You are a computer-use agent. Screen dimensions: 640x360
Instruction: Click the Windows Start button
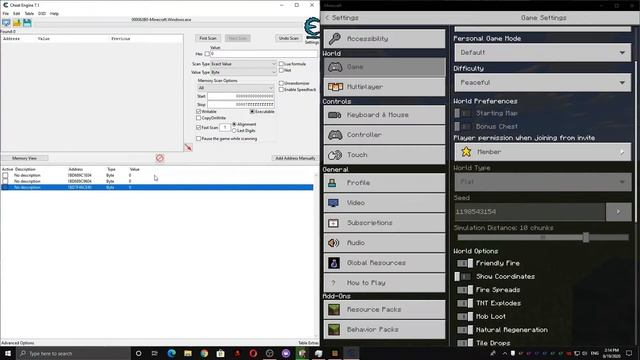8,353
